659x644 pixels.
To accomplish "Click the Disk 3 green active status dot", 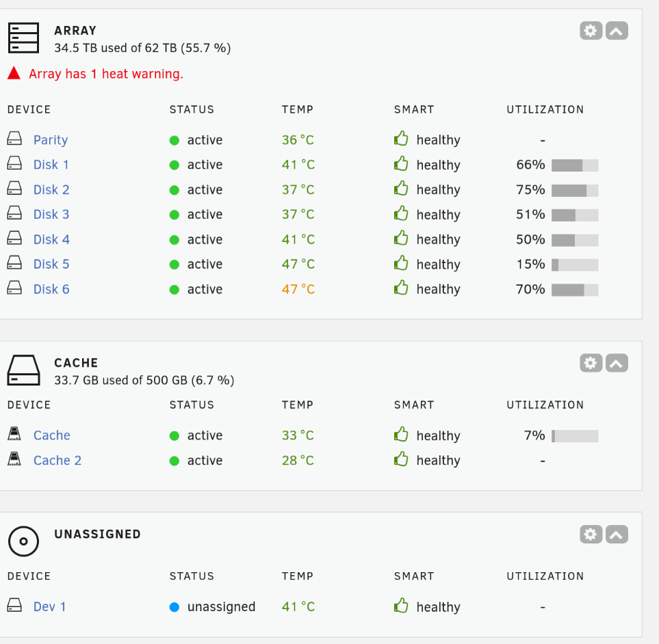I will pyautogui.click(x=175, y=215).
